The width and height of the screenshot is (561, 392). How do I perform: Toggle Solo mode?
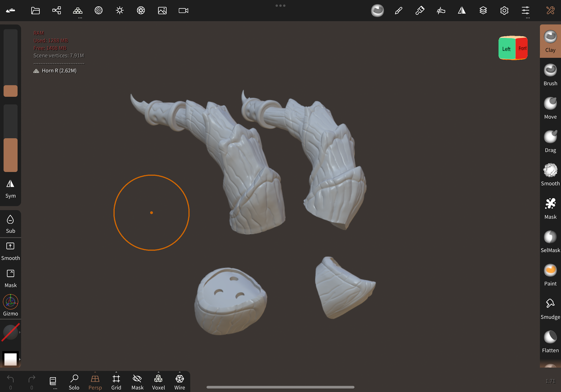[74, 381]
